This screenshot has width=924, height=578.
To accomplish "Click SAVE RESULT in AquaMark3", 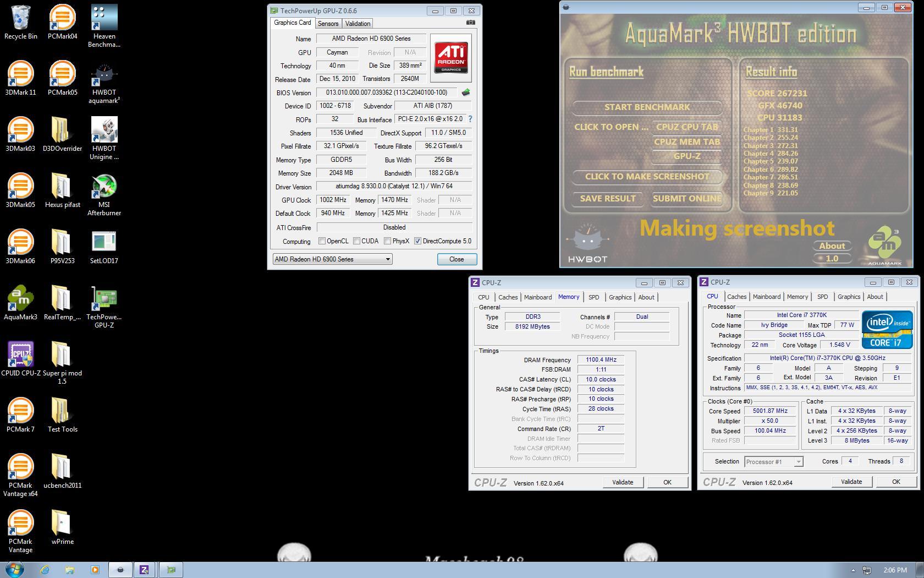I will [x=608, y=199].
